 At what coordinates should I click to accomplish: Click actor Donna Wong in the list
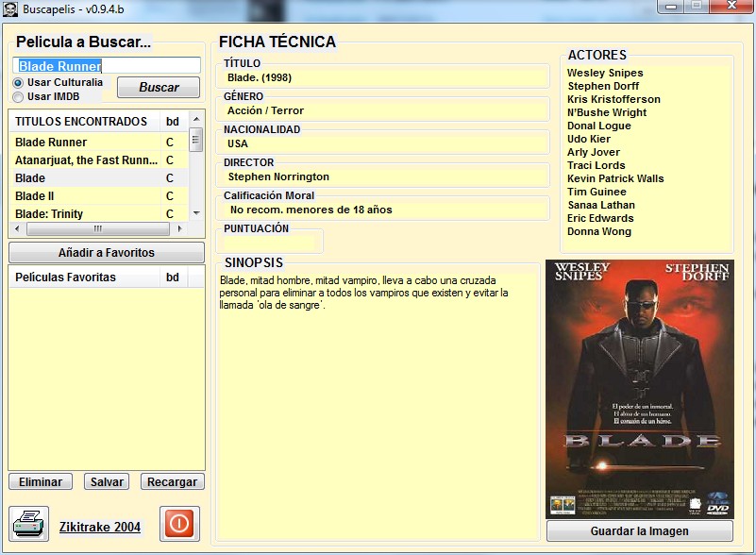point(598,231)
